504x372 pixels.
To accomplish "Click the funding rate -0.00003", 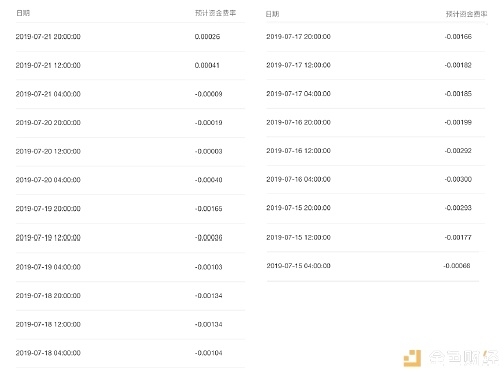I will tap(209, 151).
